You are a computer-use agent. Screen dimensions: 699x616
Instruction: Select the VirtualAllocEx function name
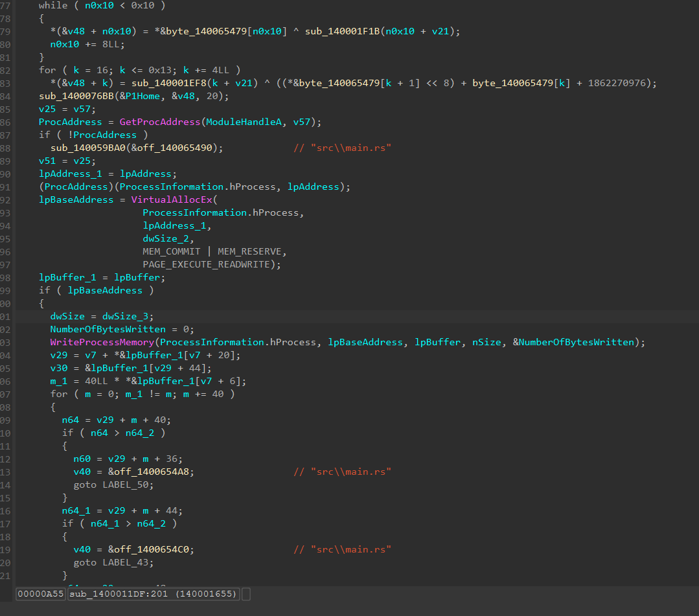pyautogui.click(x=172, y=200)
